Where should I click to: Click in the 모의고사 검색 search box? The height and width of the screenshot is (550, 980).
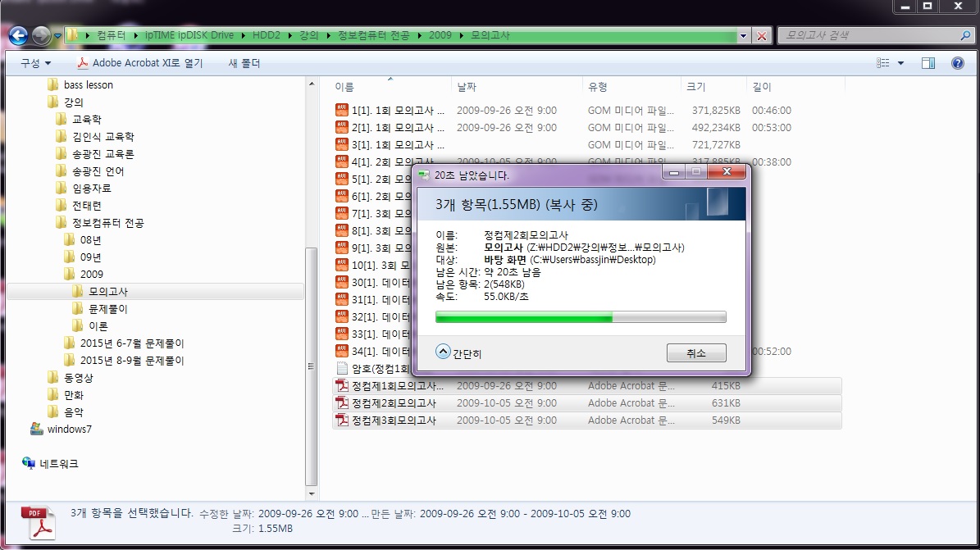[868, 35]
